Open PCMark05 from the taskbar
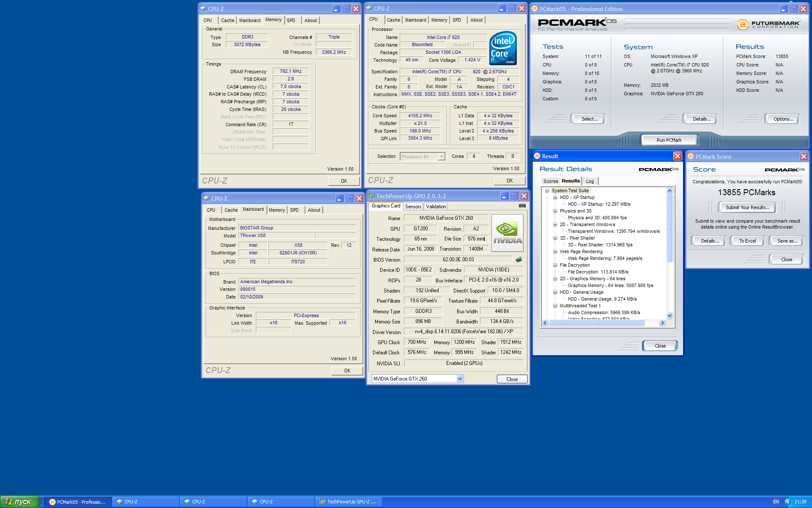 (x=78, y=502)
